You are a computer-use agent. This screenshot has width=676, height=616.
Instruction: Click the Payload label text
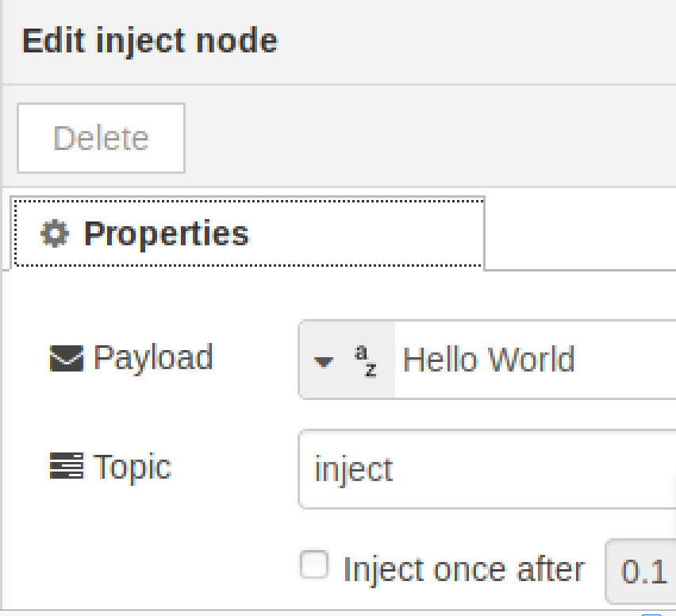[x=153, y=358]
